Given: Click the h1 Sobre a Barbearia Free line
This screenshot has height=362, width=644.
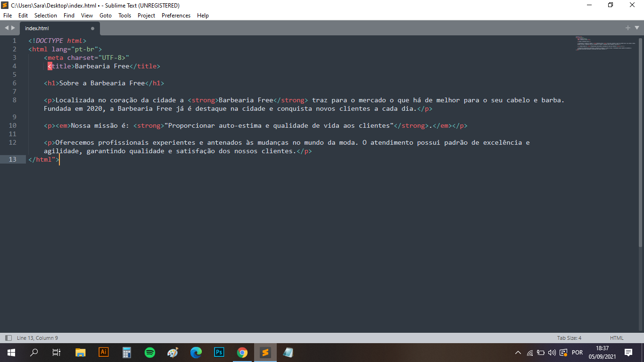Looking at the screenshot, I should 104,83.
